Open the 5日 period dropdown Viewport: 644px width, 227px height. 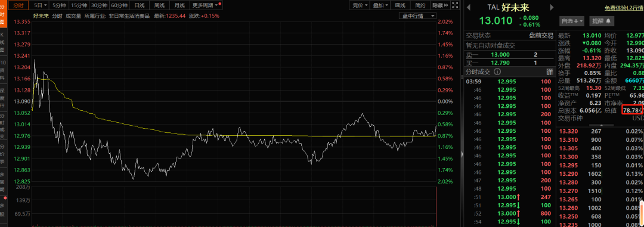pyautogui.click(x=41, y=5)
